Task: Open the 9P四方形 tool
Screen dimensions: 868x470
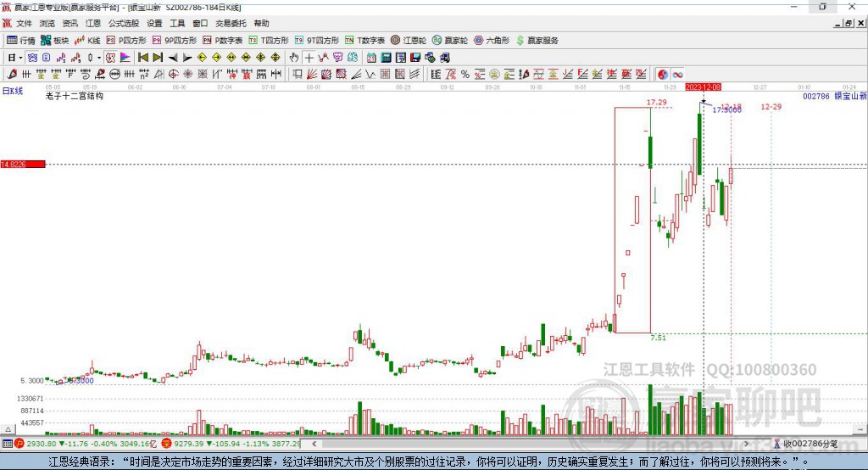Action: pos(175,41)
